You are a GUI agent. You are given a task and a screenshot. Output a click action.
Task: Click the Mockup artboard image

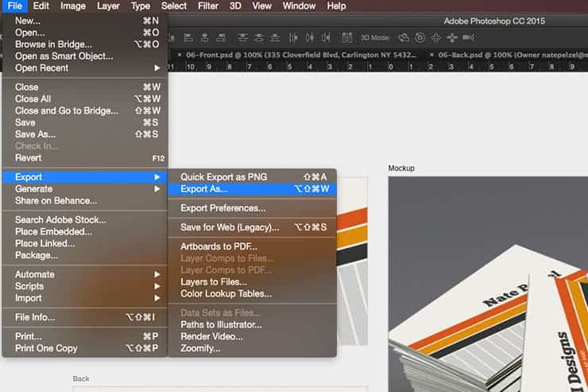(x=488, y=285)
